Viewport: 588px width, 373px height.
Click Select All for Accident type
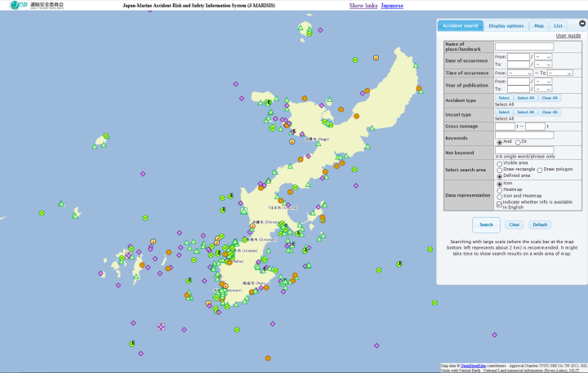point(525,98)
